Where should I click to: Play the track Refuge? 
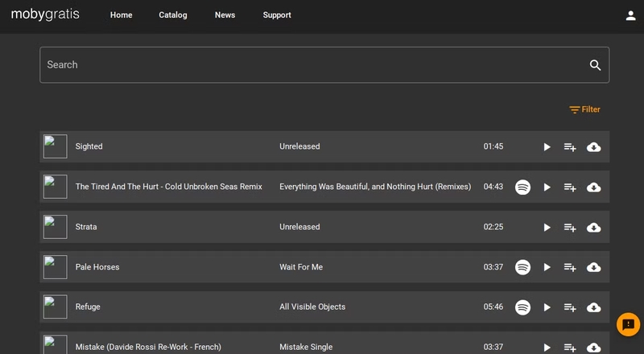coord(547,307)
